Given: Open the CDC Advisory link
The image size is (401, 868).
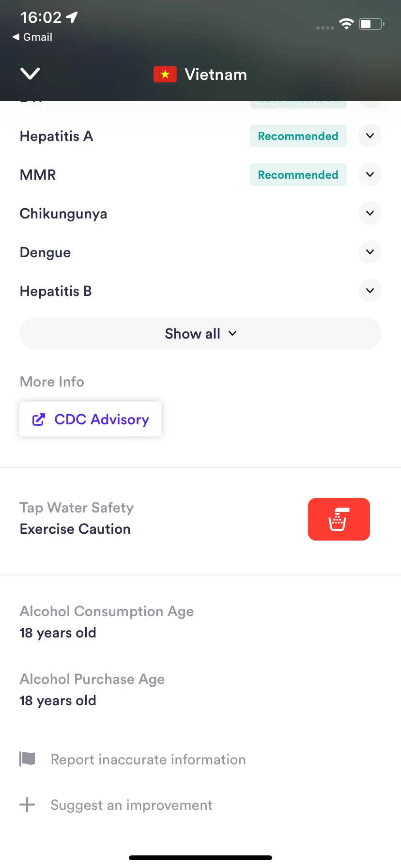Looking at the screenshot, I should (90, 419).
